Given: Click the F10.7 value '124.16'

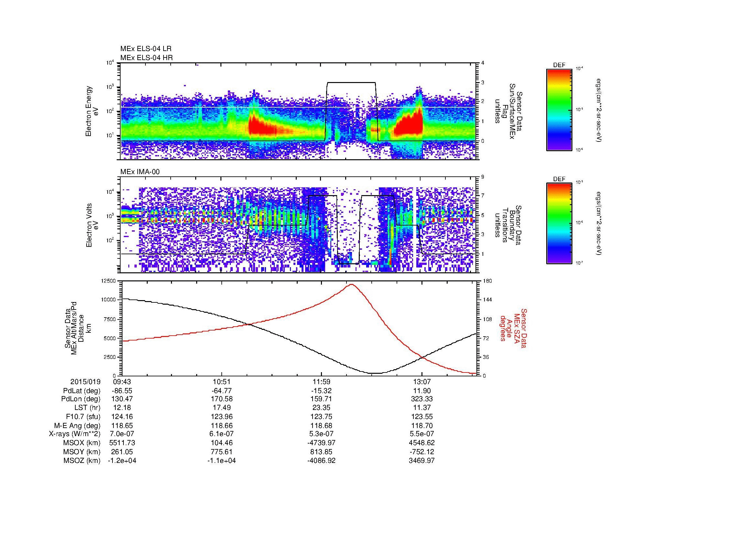Looking at the screenshot, I should coord(122,417).
